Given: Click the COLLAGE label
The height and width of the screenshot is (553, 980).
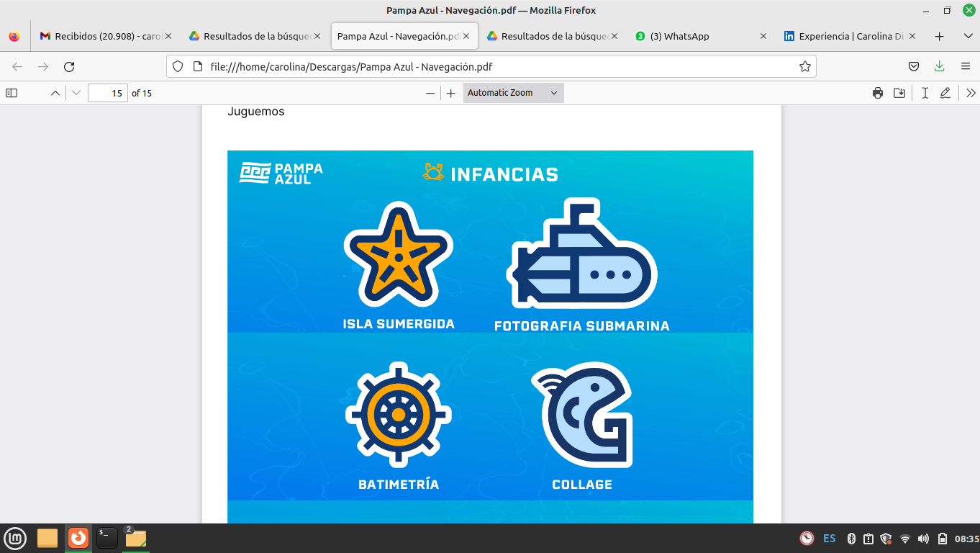Looking at the screenshot, I should [582, 485].
